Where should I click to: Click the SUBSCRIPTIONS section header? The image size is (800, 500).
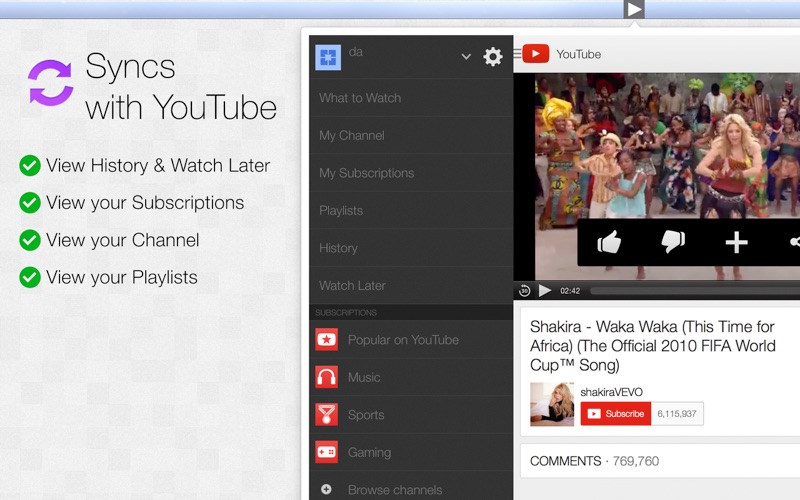pyautogui.click(x=346, y=312)
